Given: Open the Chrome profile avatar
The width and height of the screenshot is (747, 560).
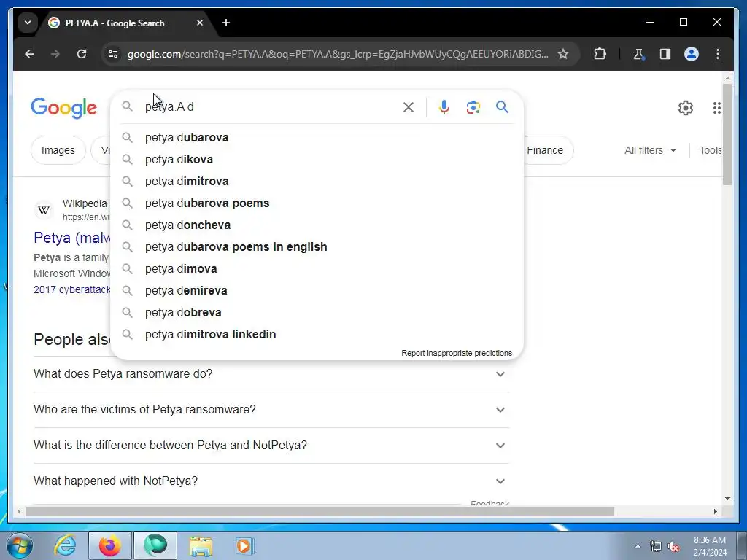Looking at the screenshot, I should coord(692,54).
